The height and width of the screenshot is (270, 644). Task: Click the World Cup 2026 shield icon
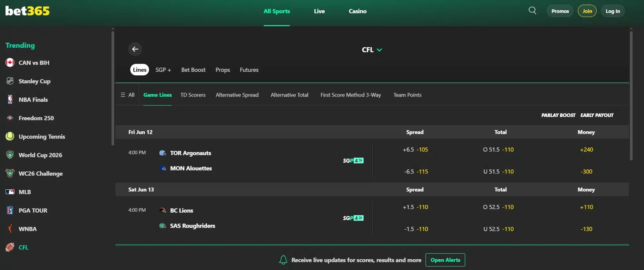(x=10, y=155)
